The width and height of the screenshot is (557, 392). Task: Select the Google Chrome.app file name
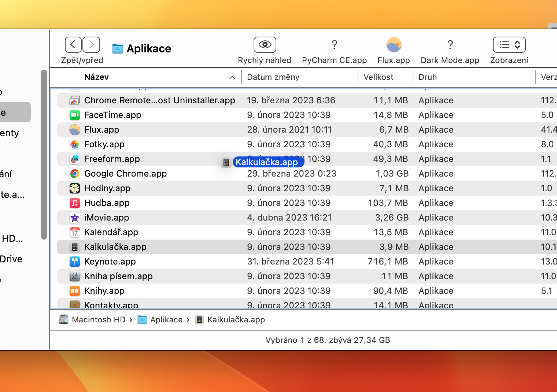125,174
